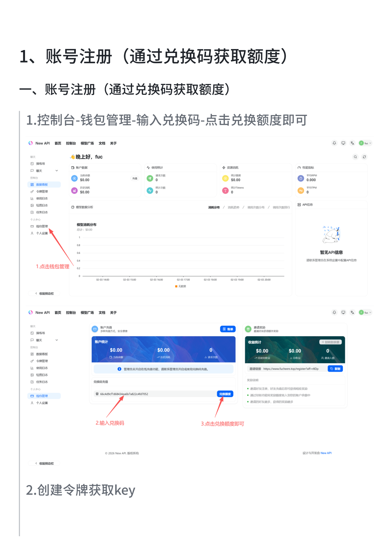The width and height of the screenshot is (392, 554).
Task: Click the search magnifier icon beside the 晚上好 greeting
Action: pyautogui.click(x=355, y=157)
